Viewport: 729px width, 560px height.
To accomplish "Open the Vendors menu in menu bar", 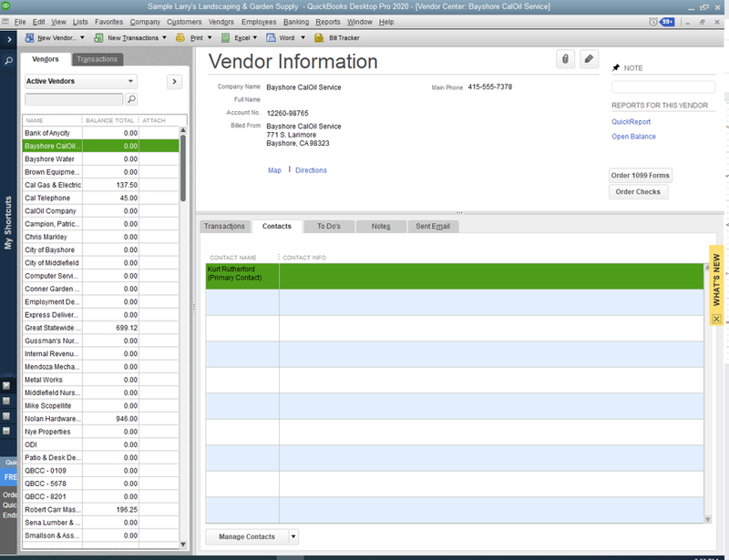I will click(221, 22).
